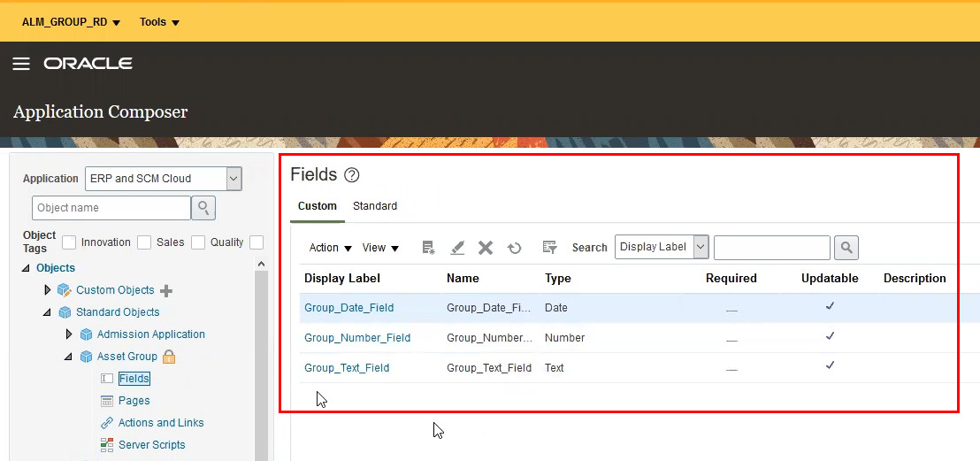Click the Oracle logo
980x461 pixels.
point(88,64)
